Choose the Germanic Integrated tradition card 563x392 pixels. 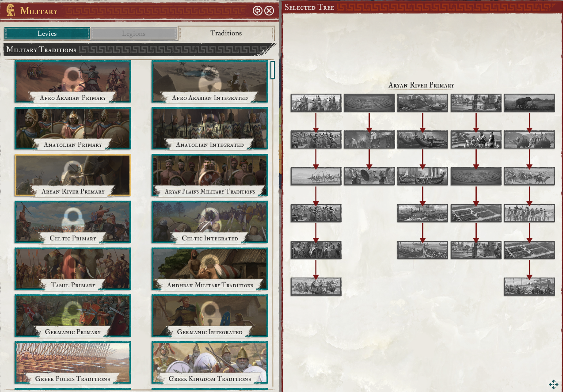(210, 316)
